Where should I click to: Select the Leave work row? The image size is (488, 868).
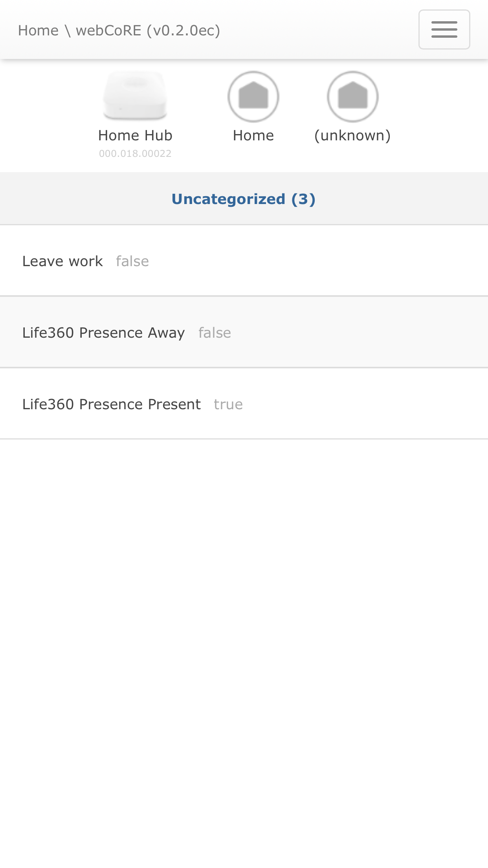tap(244, 261)
